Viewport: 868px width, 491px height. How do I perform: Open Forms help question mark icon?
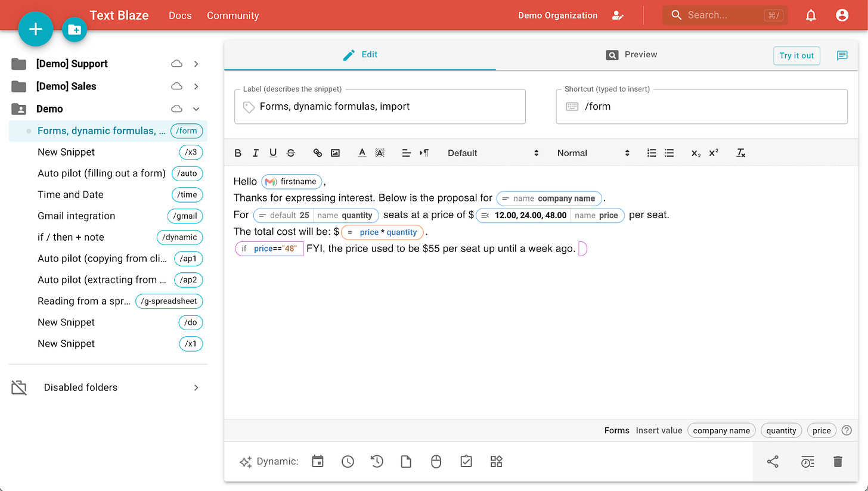(x=847, y=430)
